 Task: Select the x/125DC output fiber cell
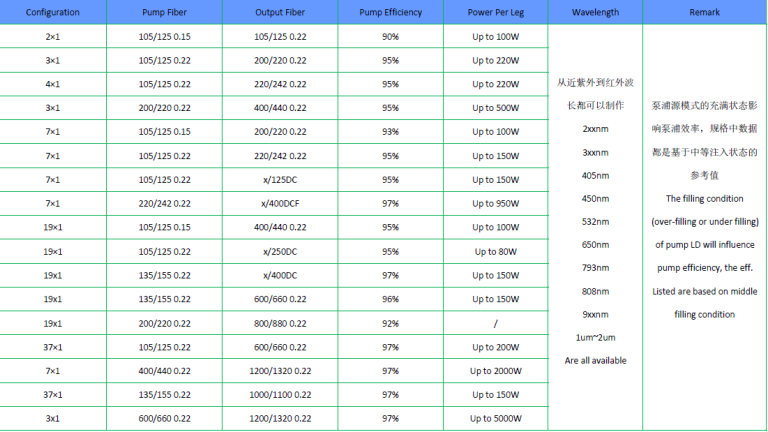(280, 180)
